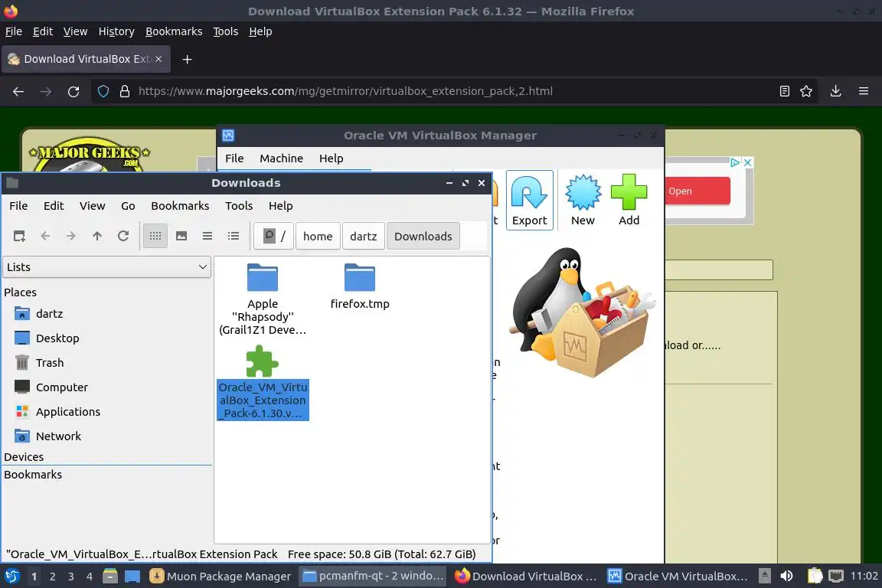Screen dimensions: 882x588
Task: Switch to pcmanfm-qt taskbar entry
Action: point(372,577)
